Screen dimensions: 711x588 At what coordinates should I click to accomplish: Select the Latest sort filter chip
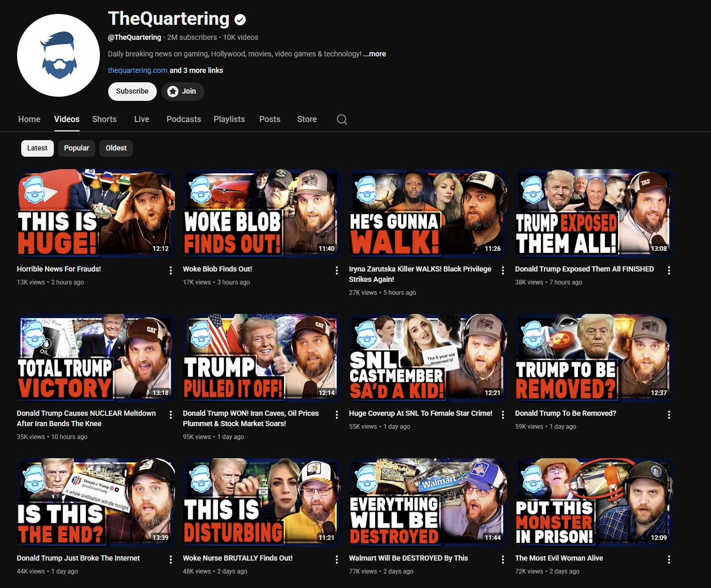click(x=37, y=148)
